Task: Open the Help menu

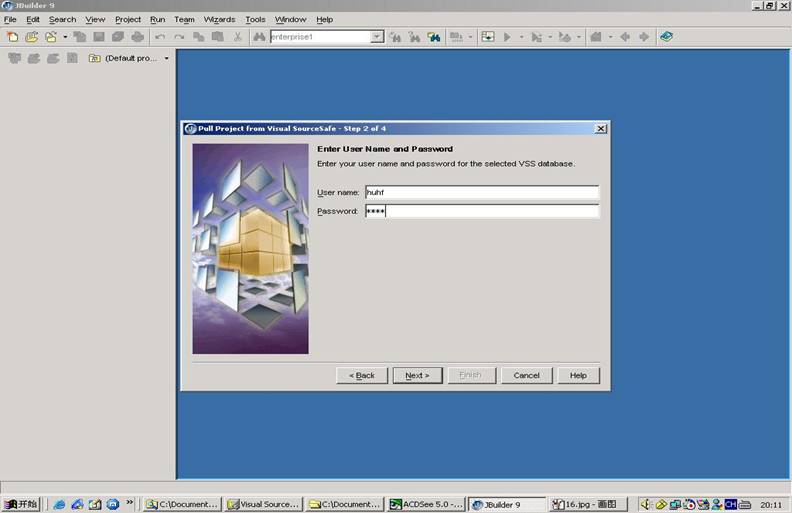Action: click(325, 20)
